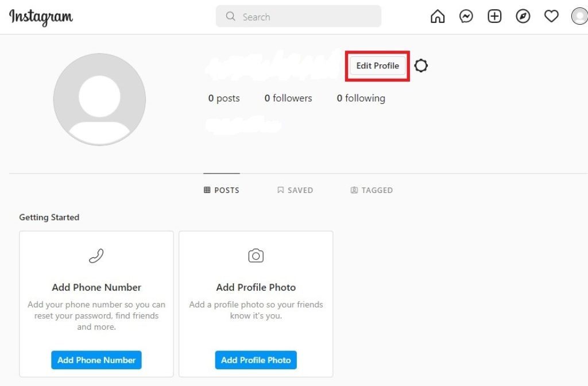Open Explore compass icon

coord(523,17)
